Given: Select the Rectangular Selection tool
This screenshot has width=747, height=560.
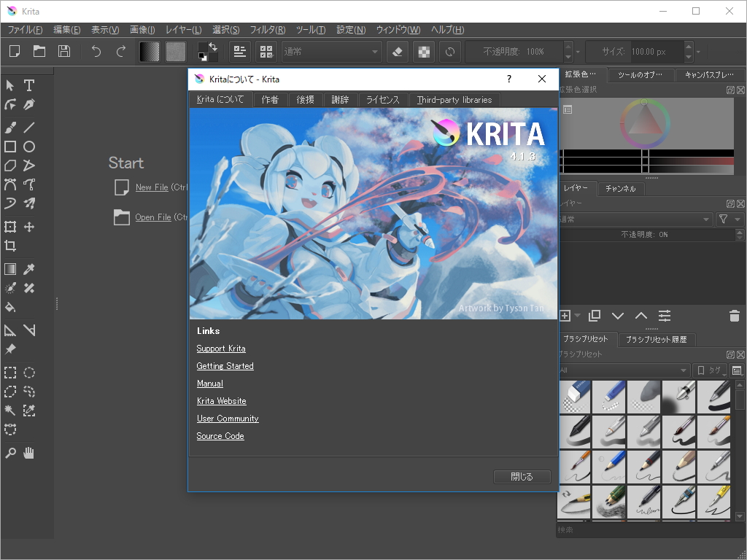Looking at the screenshot, I should [10, 373].
